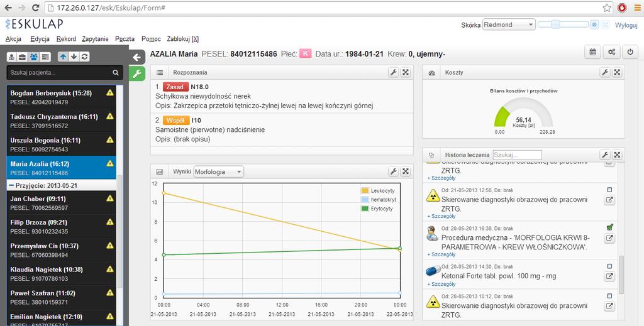644x326 pixels.
Task: Reload the page in the browser
Action: 36,8
